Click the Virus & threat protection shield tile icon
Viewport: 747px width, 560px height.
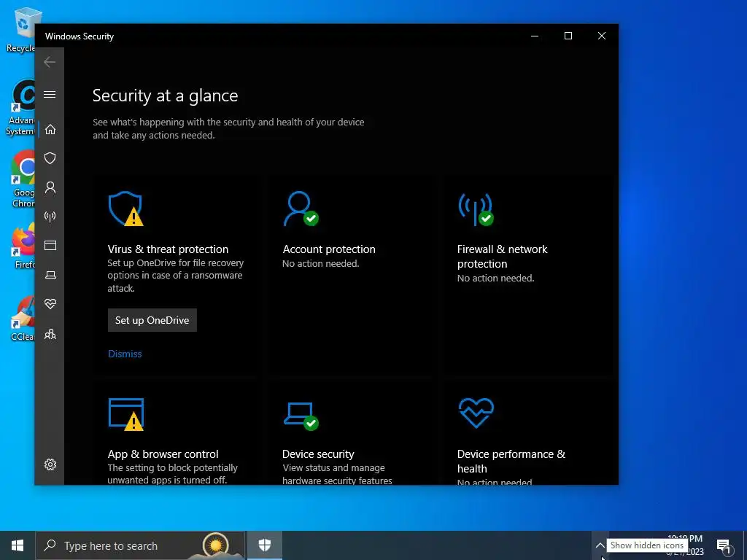pos(125,209)
